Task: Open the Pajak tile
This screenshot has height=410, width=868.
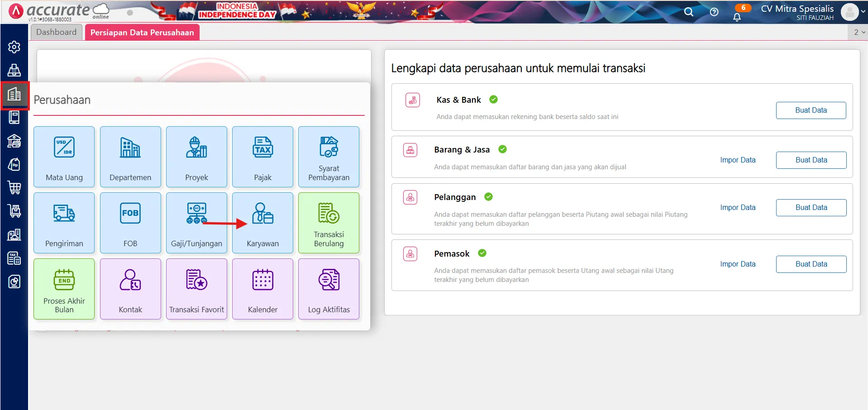Action: (x=262, y=157)
